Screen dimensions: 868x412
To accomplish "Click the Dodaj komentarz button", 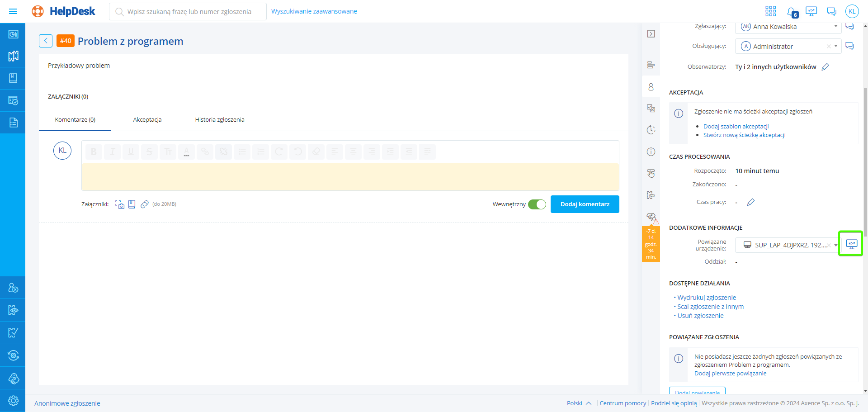I will 585,204.
